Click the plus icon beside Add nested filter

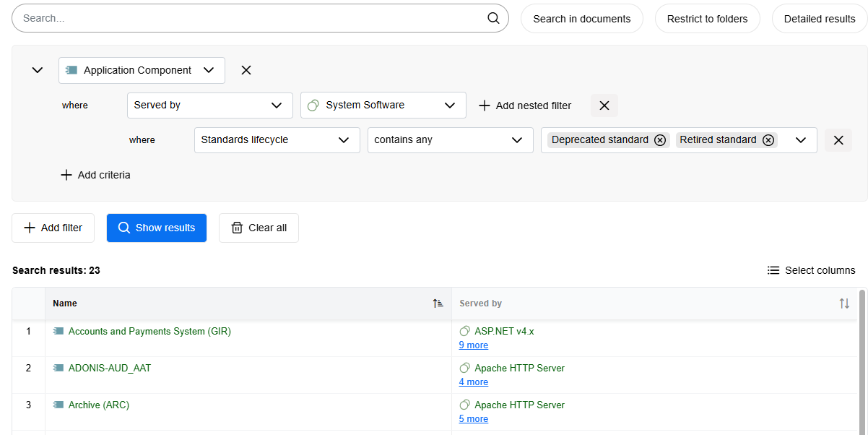(x=484, y=105)
